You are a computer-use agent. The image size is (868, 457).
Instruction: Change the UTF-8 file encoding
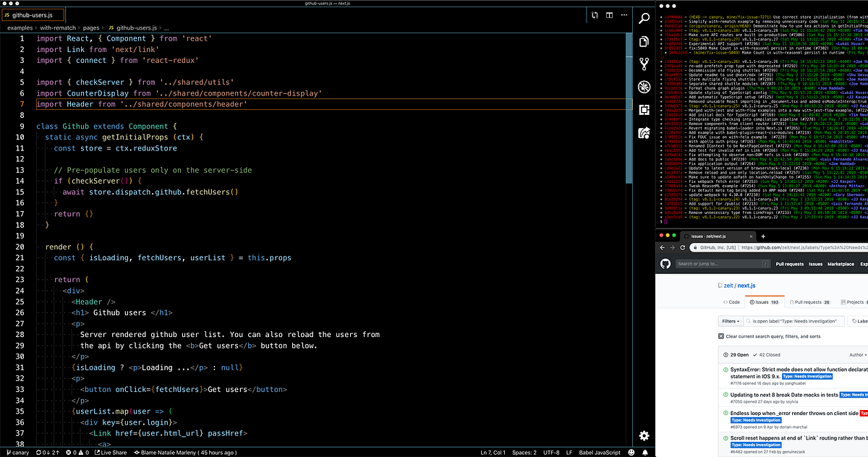pos(551,452)
